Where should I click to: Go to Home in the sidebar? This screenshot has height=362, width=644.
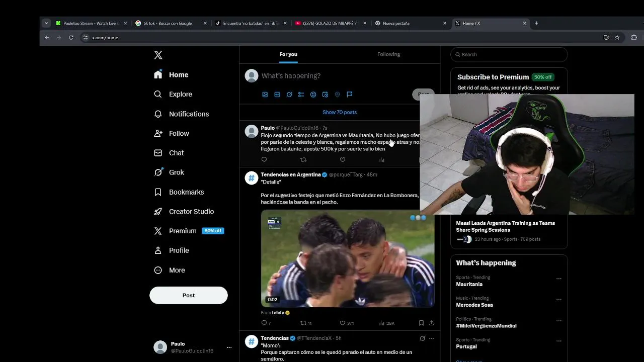[171, 75]
